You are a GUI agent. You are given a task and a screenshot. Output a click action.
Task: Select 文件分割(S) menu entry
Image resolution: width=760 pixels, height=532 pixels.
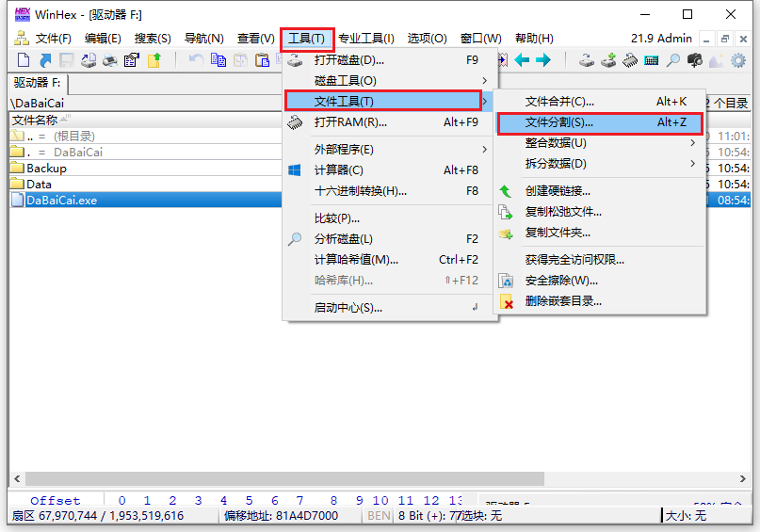point(600,122)
